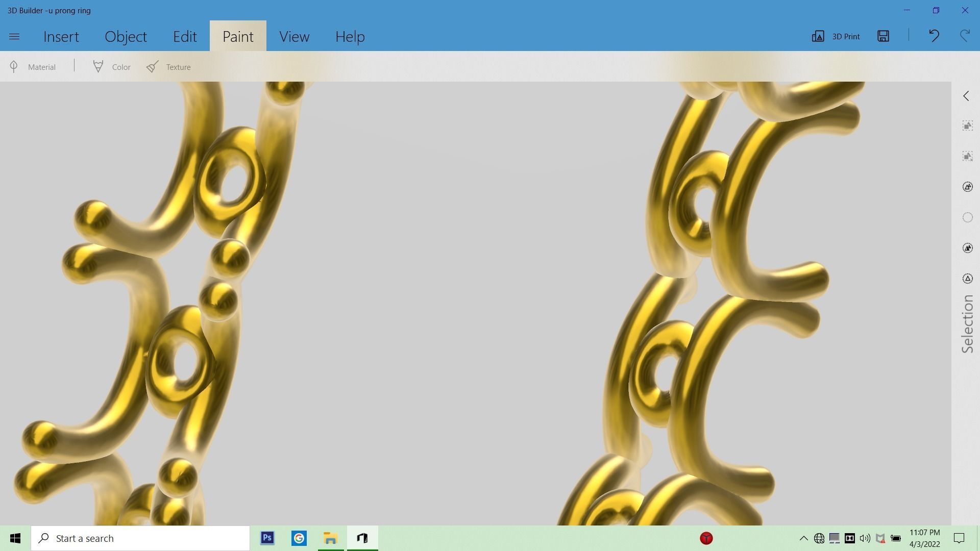The height and width of the screenshot is (551, 980).
Task: Restore down the 3D Builder window
Action: coord(936,10)
